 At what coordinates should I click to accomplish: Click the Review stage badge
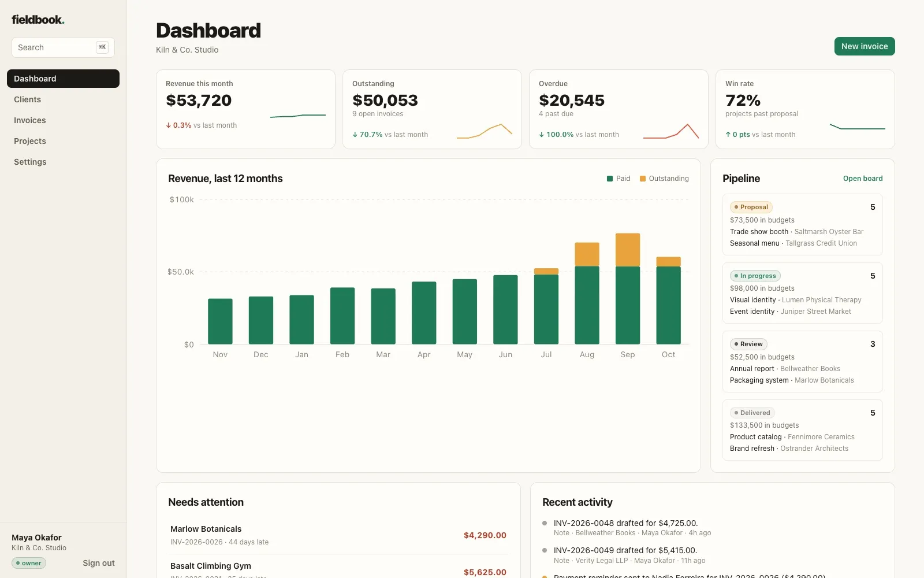pyautogui.click(x=748, y=344)
